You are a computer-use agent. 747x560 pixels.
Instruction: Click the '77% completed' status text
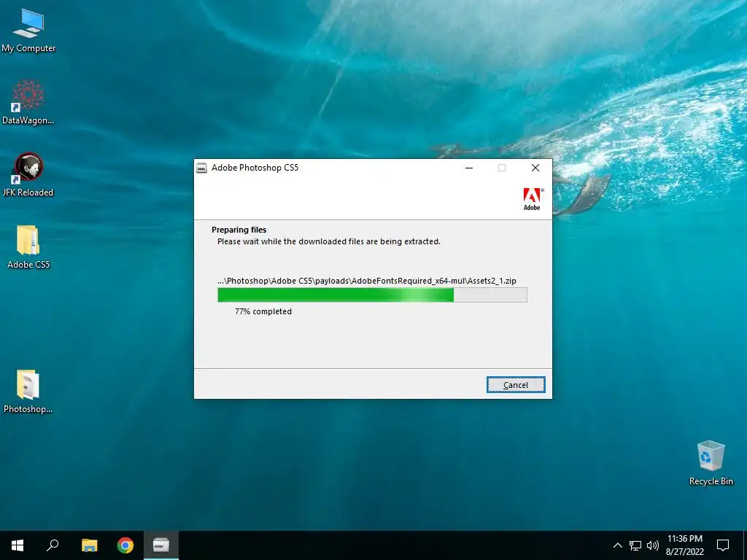click(x=263, y=311)
